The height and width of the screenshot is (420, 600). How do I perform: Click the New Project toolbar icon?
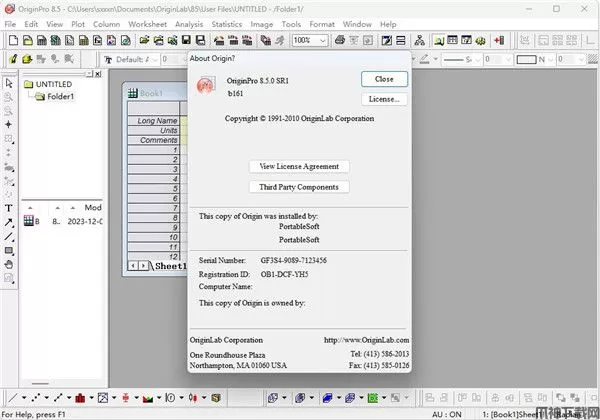click(x=9, y=40)
